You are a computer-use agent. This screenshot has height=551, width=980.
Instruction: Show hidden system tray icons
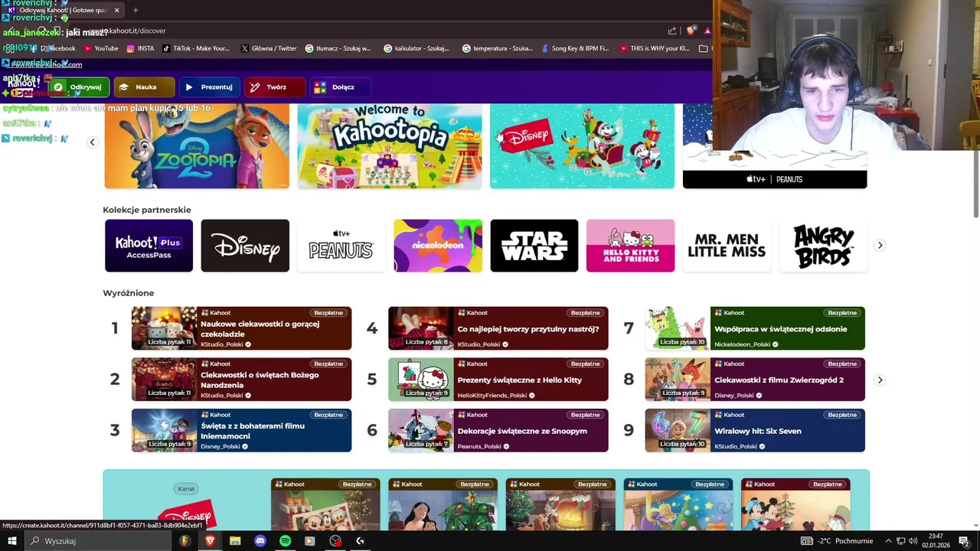[x=888, y=541]
